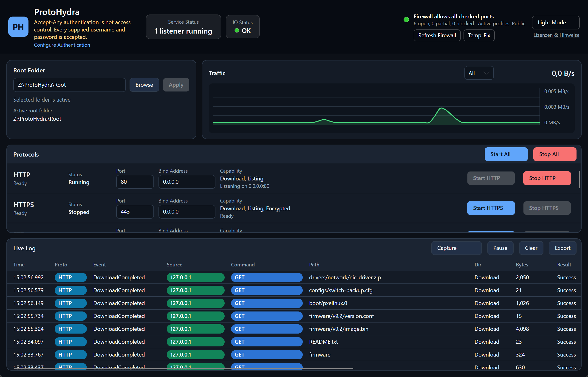Toggle Capture in the Live Log
The image size is (588, 377).
click(x=456, y=248)
